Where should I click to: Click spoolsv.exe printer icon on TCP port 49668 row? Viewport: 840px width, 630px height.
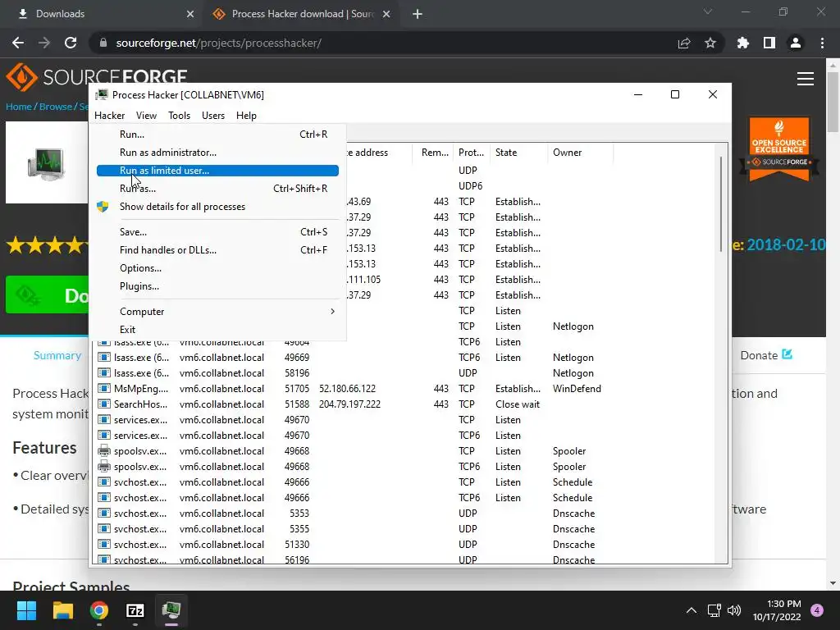point(104,451)
